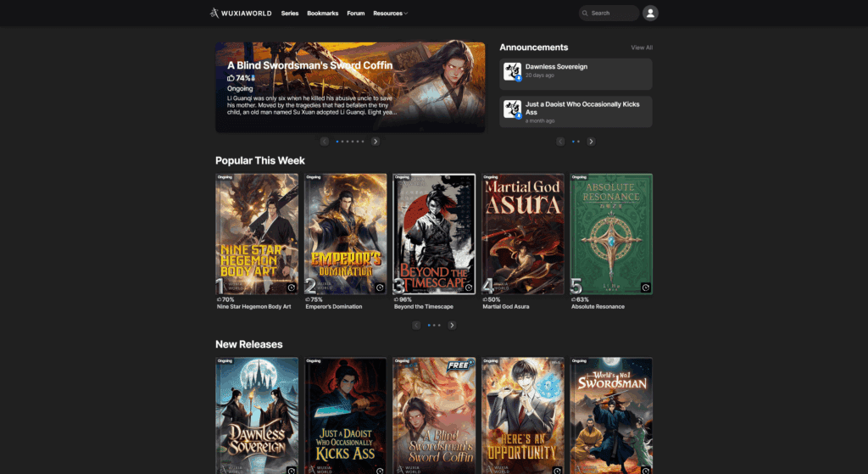Open the Series menu item

tap(290, 14)
